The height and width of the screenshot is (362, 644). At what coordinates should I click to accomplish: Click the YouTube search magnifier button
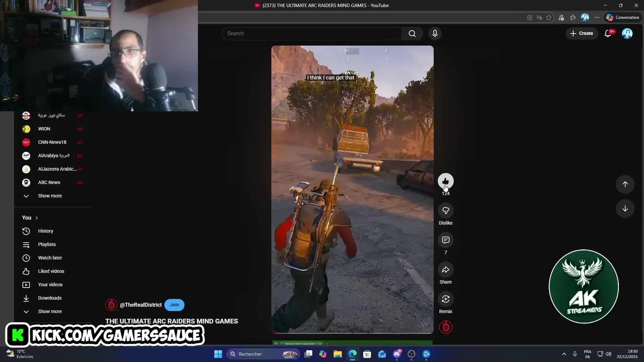click(412, 33)
